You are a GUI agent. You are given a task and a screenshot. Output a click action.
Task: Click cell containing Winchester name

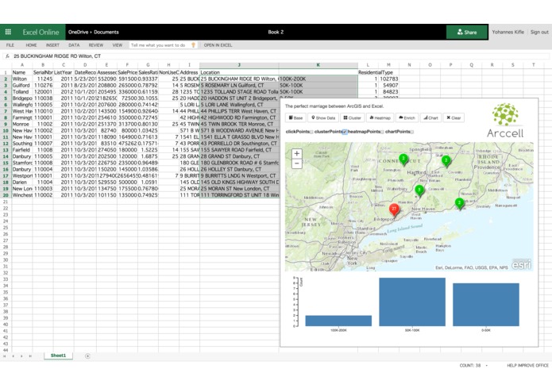coord(22,194)
